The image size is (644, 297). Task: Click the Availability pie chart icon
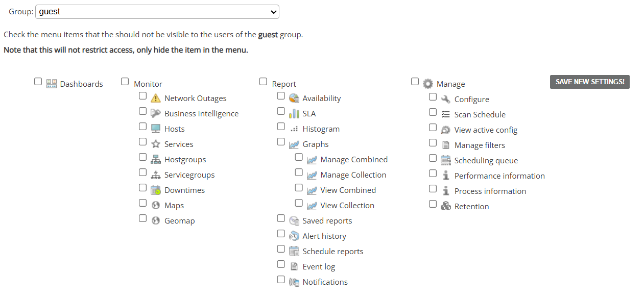pos(294,98)
